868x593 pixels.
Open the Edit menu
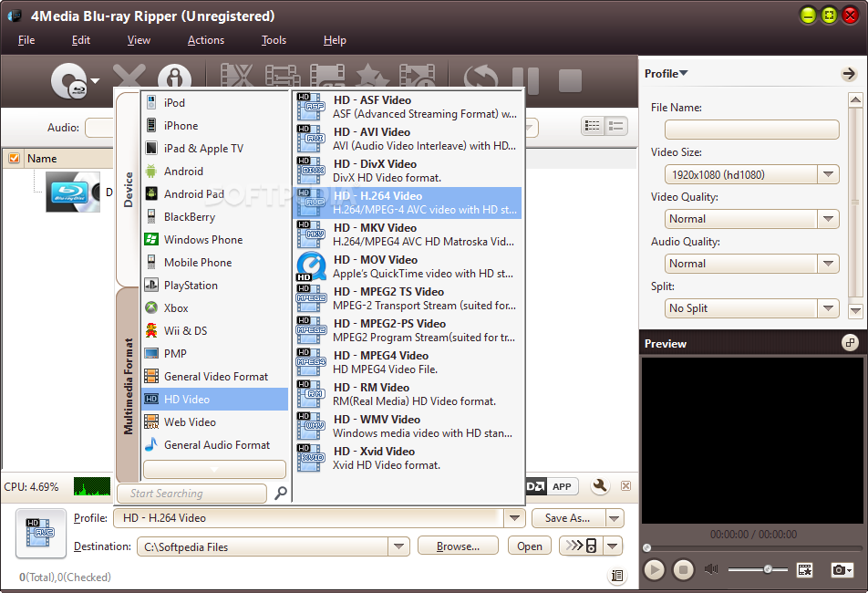[x=81, y=40]
